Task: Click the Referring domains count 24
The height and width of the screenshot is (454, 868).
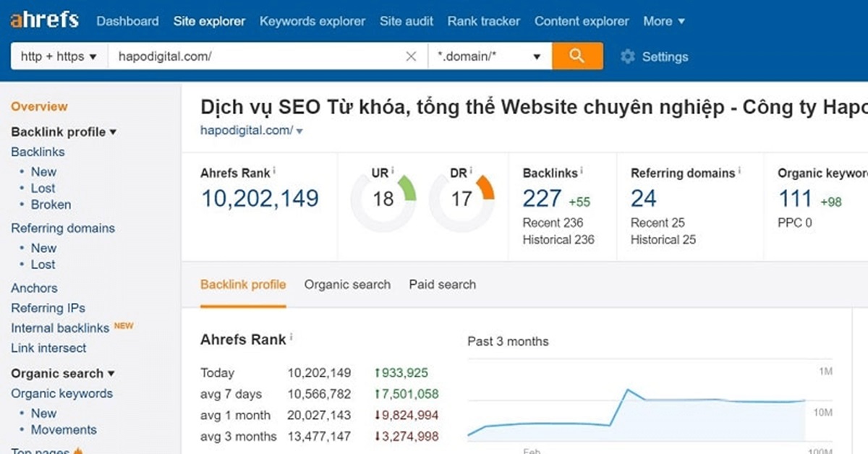Action: pos(644,198)
